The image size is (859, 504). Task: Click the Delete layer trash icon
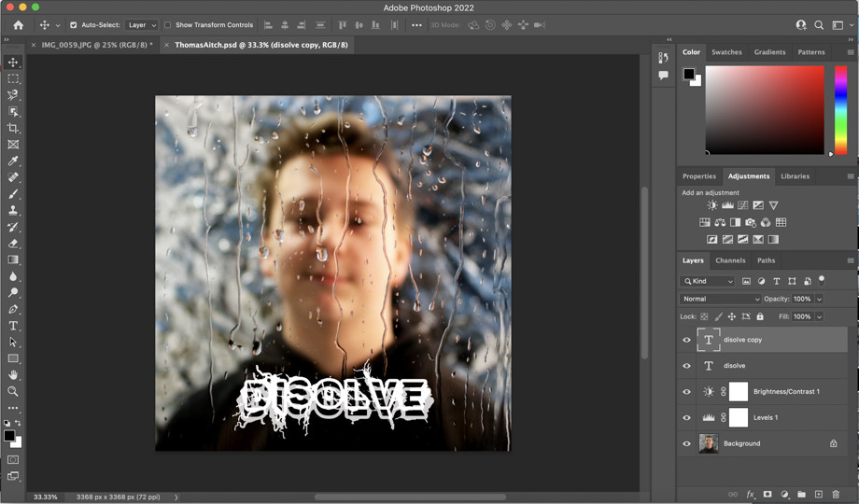click(836, 494)
